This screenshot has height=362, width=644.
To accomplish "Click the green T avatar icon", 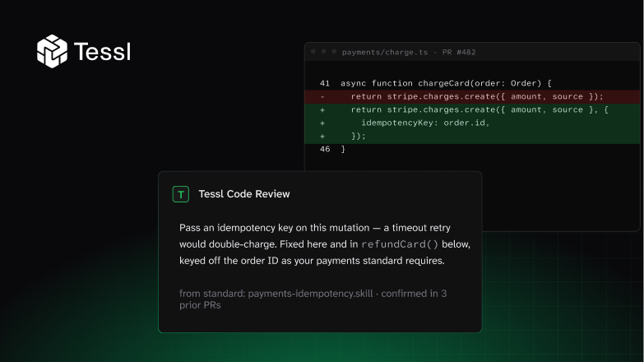I will 181,194.
